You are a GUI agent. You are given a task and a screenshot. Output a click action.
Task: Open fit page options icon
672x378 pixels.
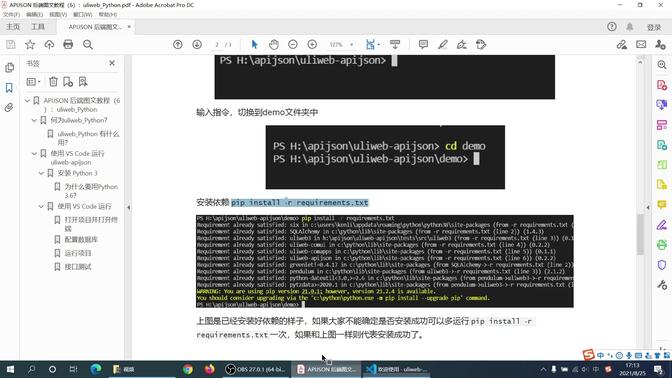(372, 45)
